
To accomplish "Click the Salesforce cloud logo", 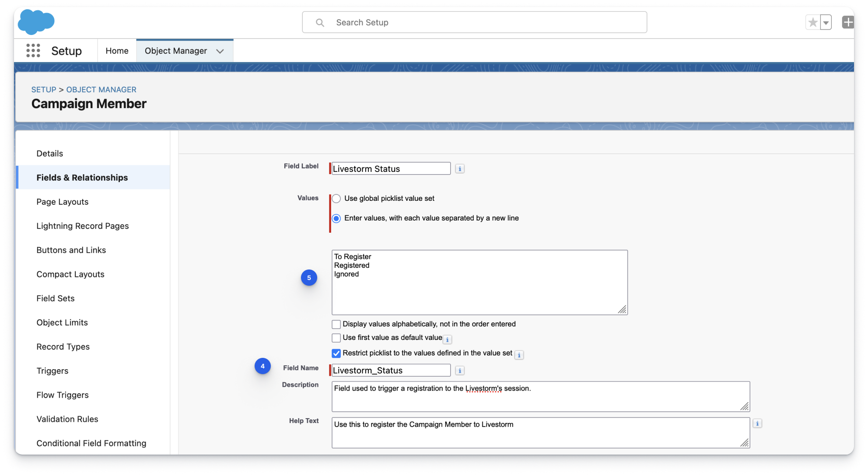I will tap(36, 22).
